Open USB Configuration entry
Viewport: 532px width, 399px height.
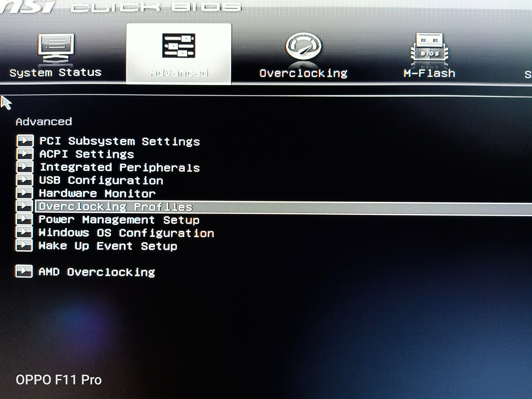pos(101,180)
